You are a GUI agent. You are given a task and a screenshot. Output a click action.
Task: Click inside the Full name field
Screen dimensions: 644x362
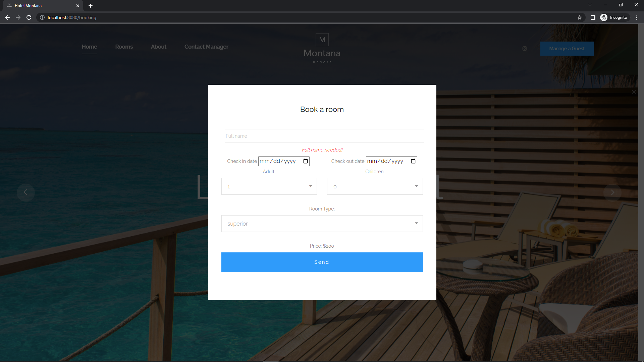point(324,136)
